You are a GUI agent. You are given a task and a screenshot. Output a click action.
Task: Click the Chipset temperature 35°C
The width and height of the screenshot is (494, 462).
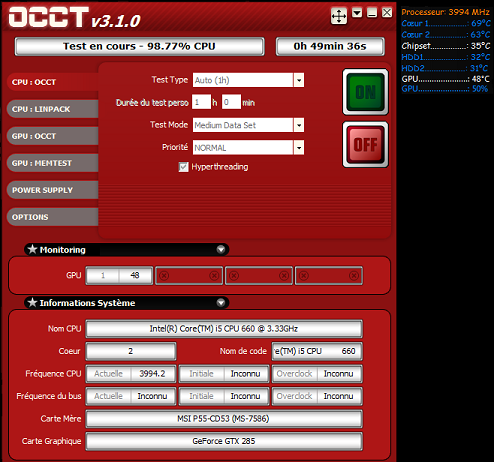[445, 46]
